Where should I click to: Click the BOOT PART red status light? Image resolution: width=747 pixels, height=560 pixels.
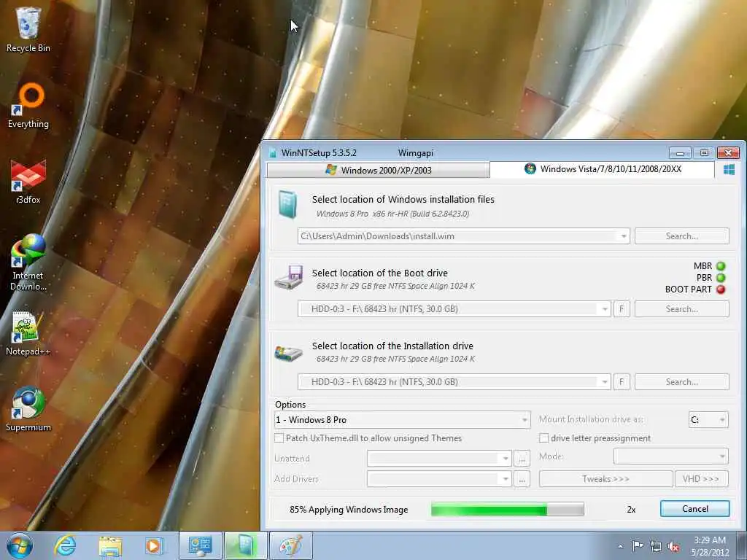click(721, 289)
